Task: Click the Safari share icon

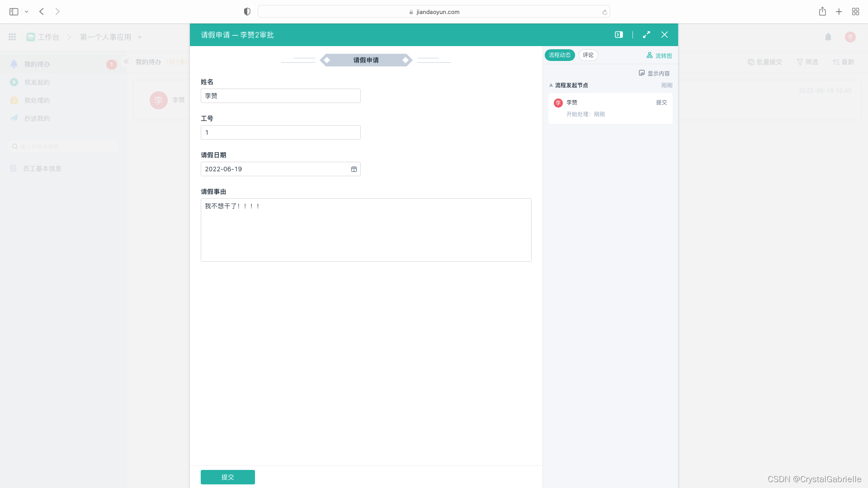Action: [822, 12]
